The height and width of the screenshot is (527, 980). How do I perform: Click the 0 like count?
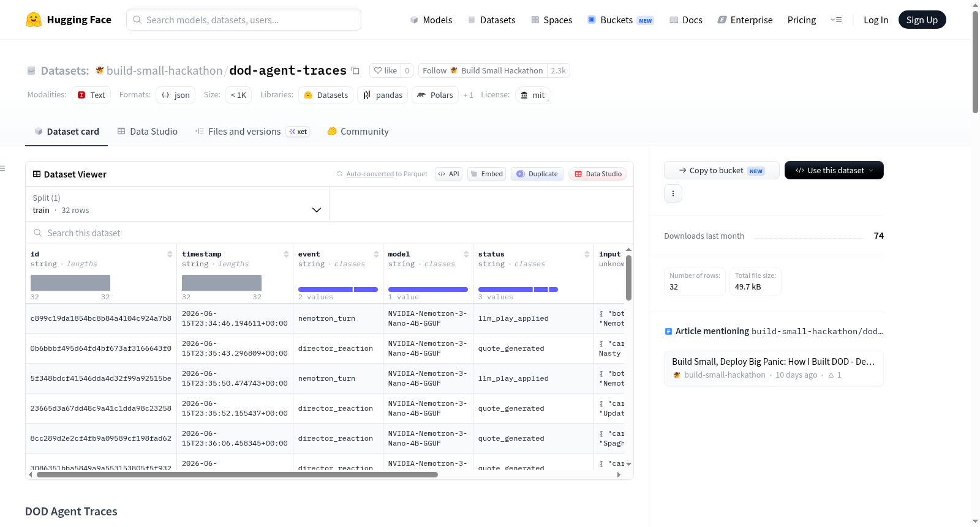pos(407,70)
